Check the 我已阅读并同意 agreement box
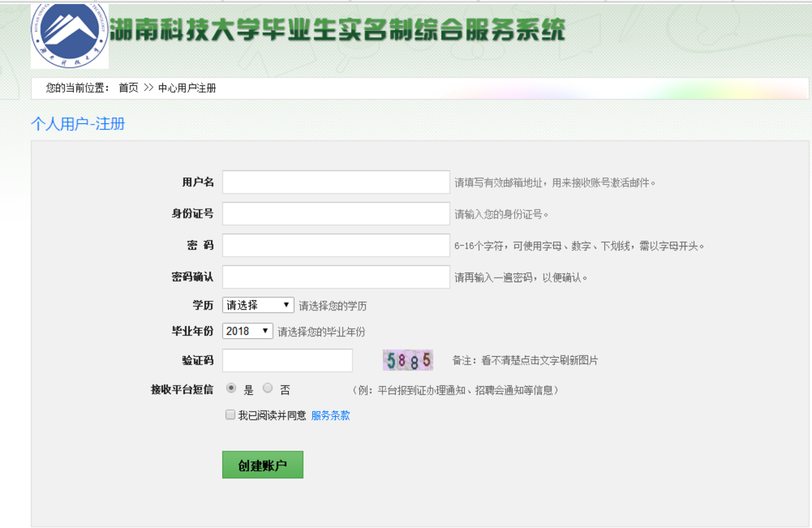 coord(230,415)
